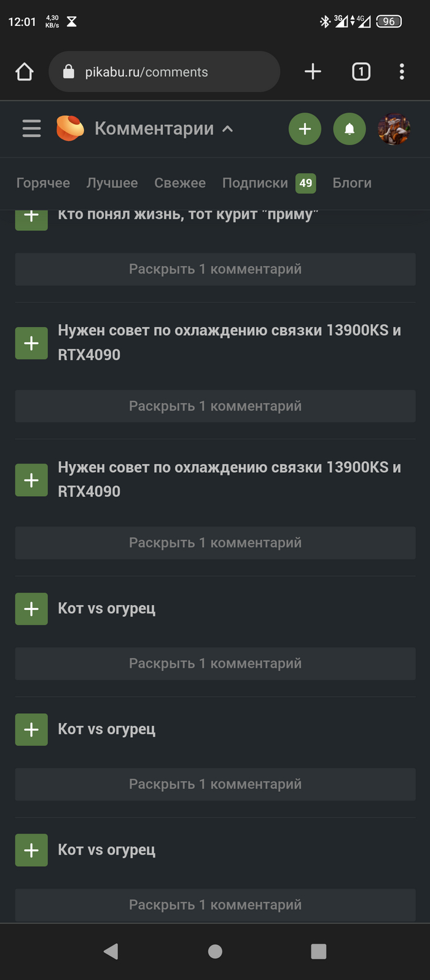Tap the browser home icon
430x980 pixels.
pyautogui.click(x=25, y=72)
